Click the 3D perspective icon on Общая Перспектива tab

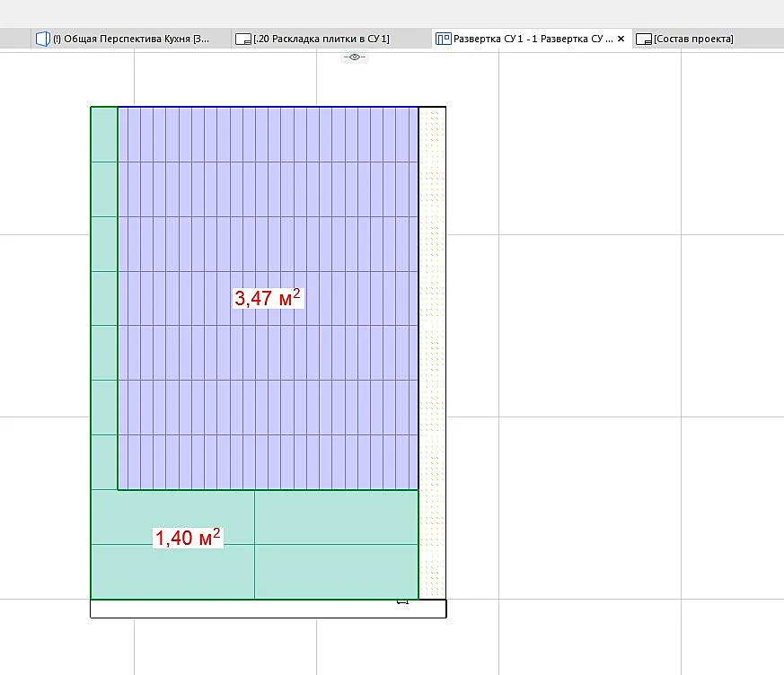(x=43, y=39)
